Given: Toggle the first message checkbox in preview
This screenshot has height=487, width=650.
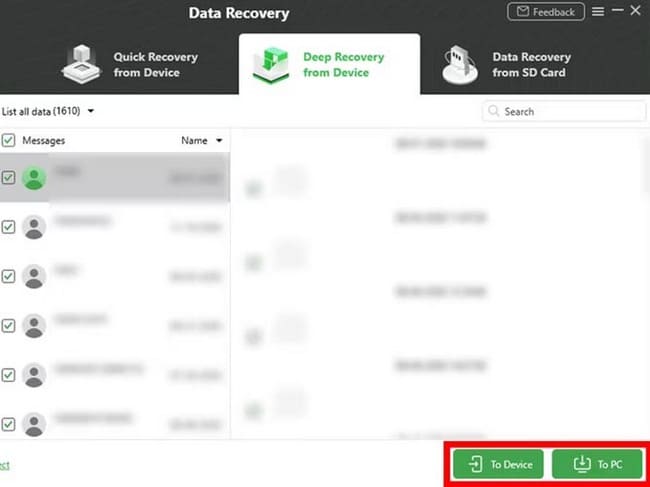Looking at the screenshot, I should tap(254, 188).
